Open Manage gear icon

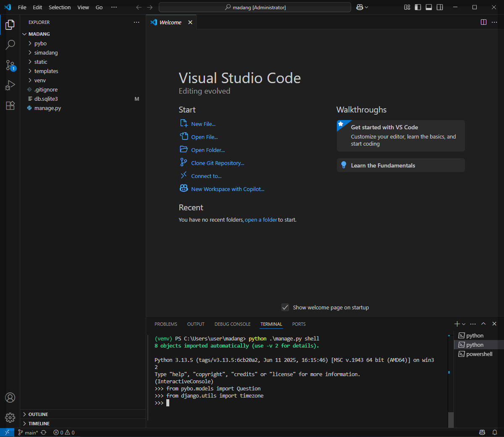(x=10, y=418)
